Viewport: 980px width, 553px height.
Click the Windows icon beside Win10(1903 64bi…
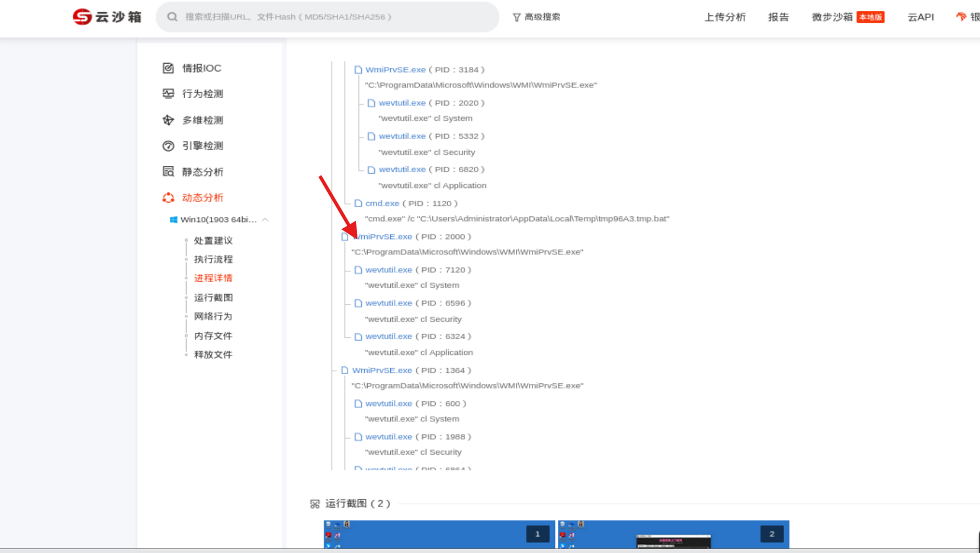click(x=173, y=220)
